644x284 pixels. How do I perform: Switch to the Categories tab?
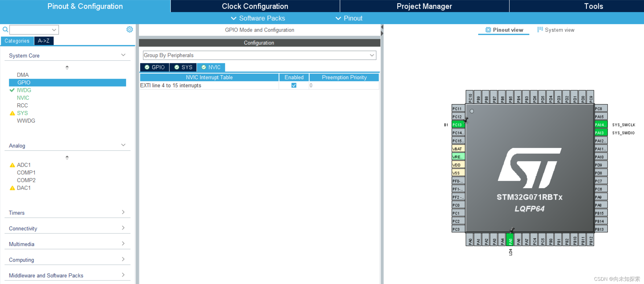pos(17,41)
